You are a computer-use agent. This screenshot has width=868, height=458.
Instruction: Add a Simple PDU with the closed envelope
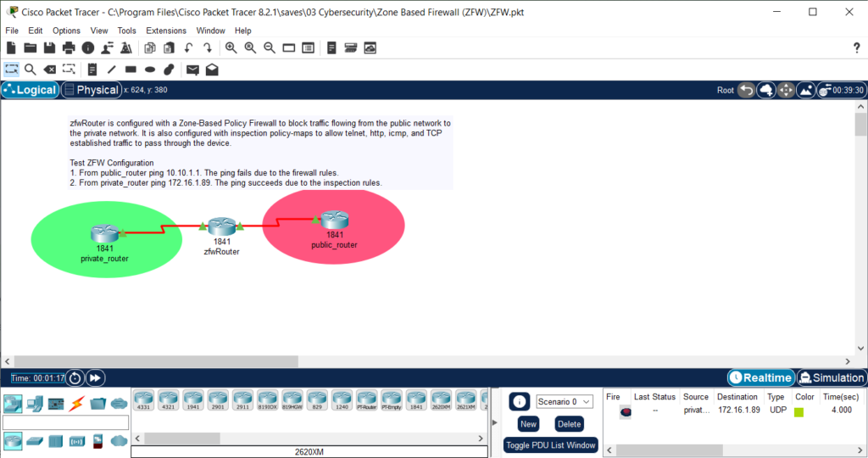click(192, 70)
